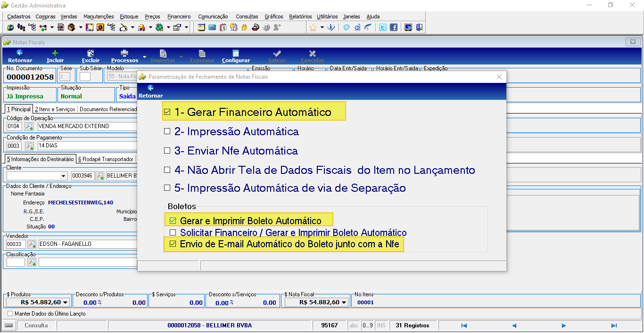Open the Cadastros menu
This screenshot has height=333, width=644.
click(x=19, y=16)
